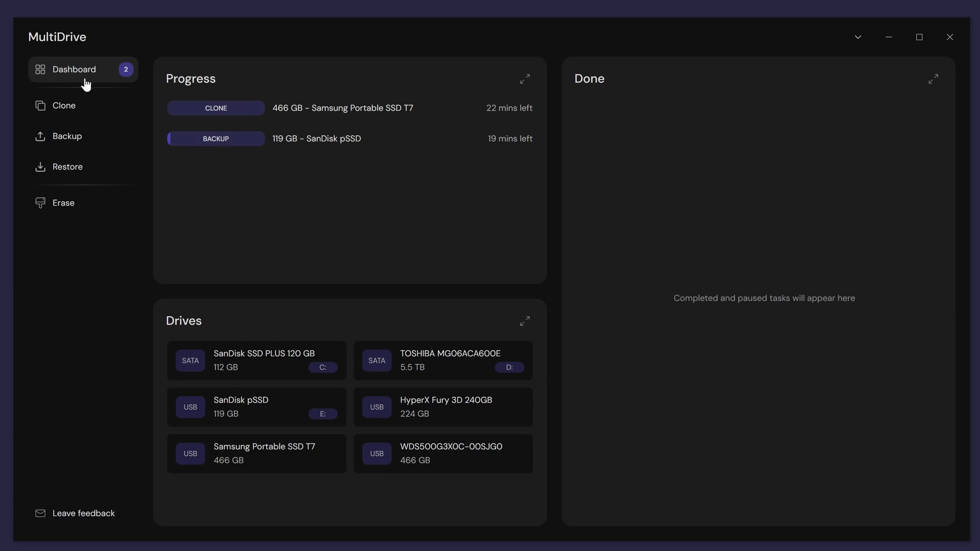Go to the Erase section

[63, 203]
